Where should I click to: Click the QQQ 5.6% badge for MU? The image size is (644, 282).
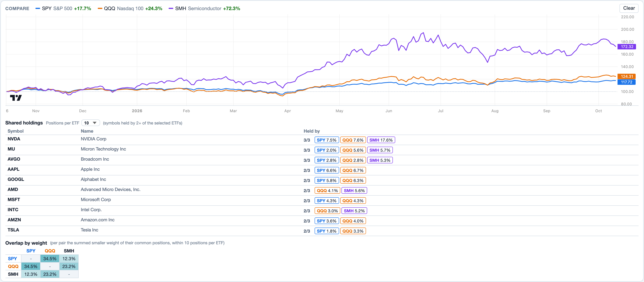pyautogui.click(x=353, y=150)
